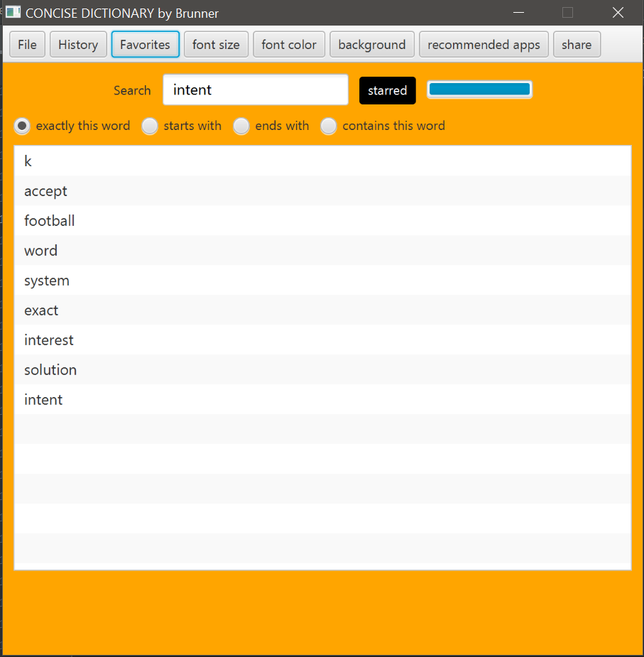Change the background setting
Screen dimensions: 644x657
pyautogui.click(x=372, y=45)
